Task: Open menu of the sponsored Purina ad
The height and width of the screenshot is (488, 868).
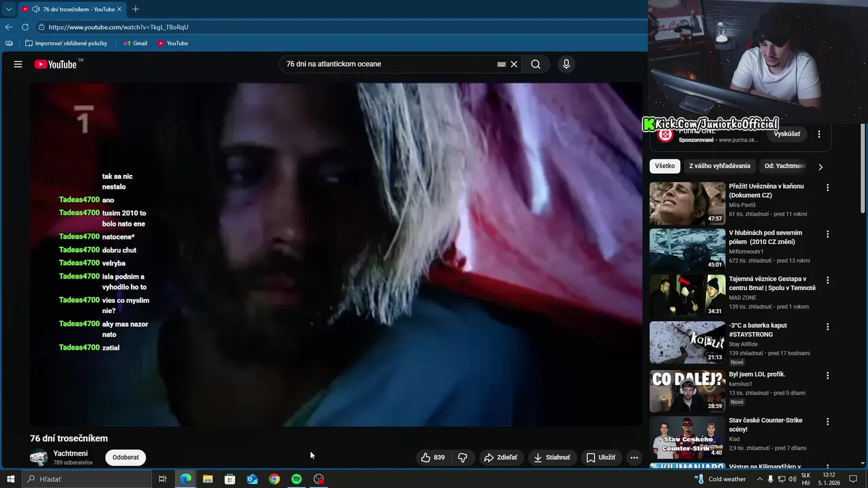Action: point(819,134)
